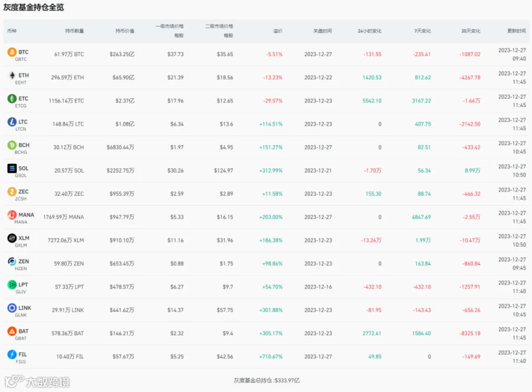
Task: Click the LPT coin icon
Action: click(x=11, y=285)
